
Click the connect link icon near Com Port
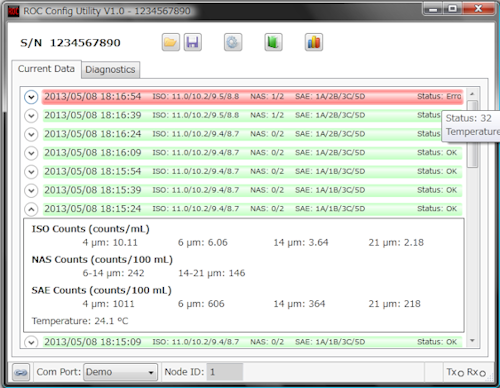[x=21, y=372]
